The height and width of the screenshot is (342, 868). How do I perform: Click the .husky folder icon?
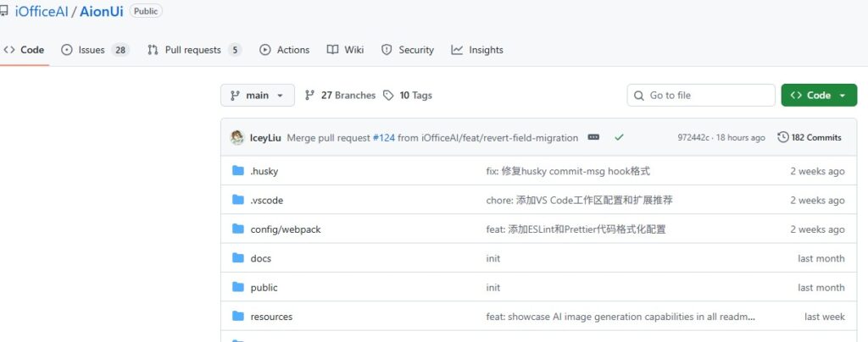point(238,171)
